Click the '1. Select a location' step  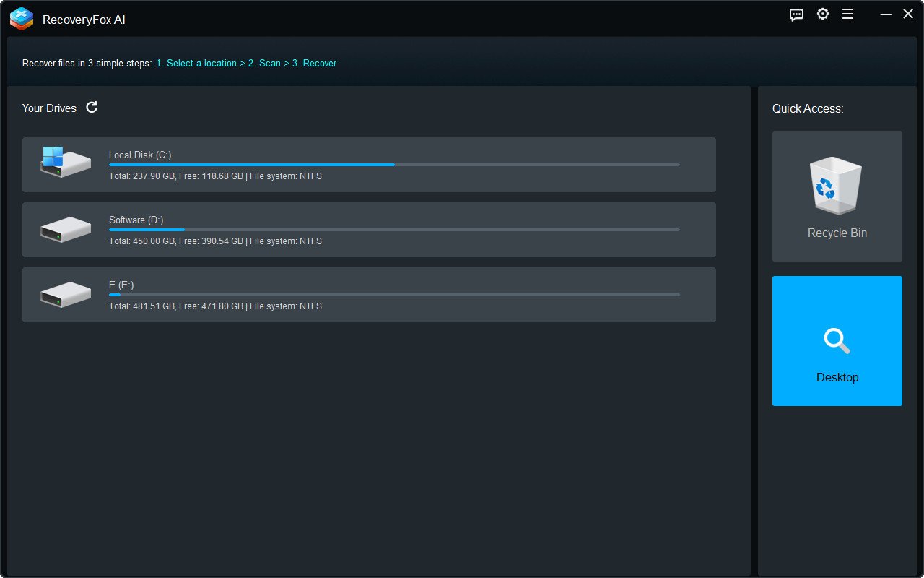tap(196, 63)
